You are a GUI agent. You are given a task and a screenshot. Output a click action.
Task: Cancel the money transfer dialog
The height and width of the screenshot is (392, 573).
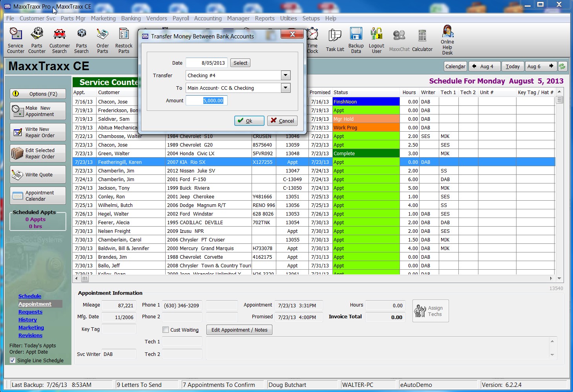click(x=282, y=121)
